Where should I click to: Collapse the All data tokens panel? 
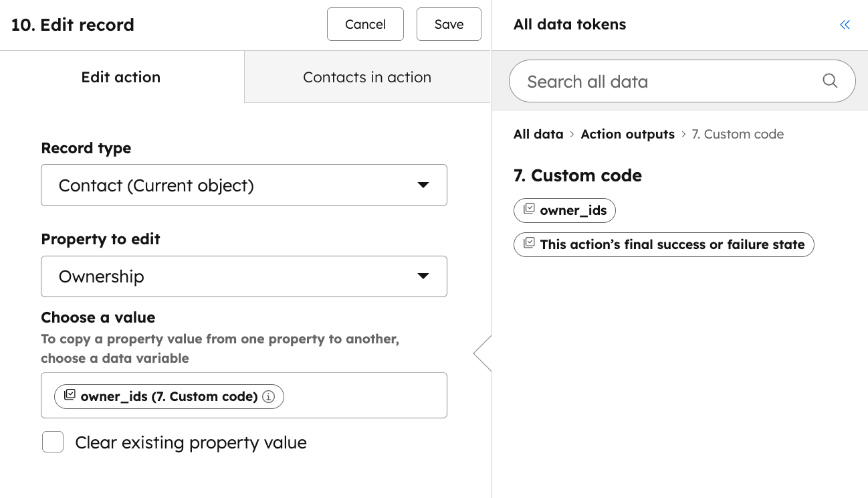tap(845, 25)
